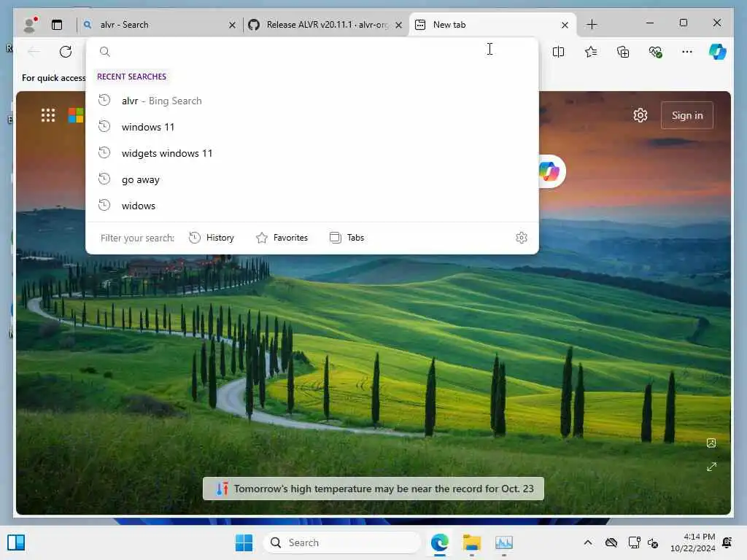Open the clock showing 4:14 PM
747x560 pixels.
point(692,542)
